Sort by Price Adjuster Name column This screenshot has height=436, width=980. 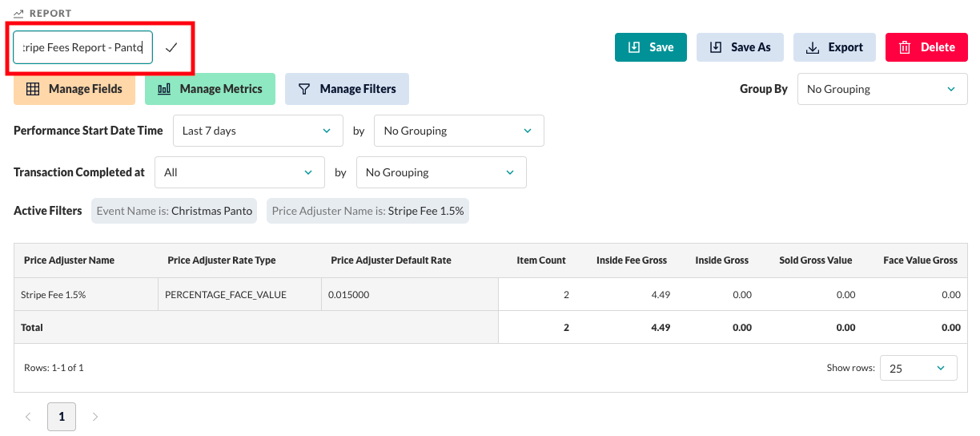tap(69, 260)
